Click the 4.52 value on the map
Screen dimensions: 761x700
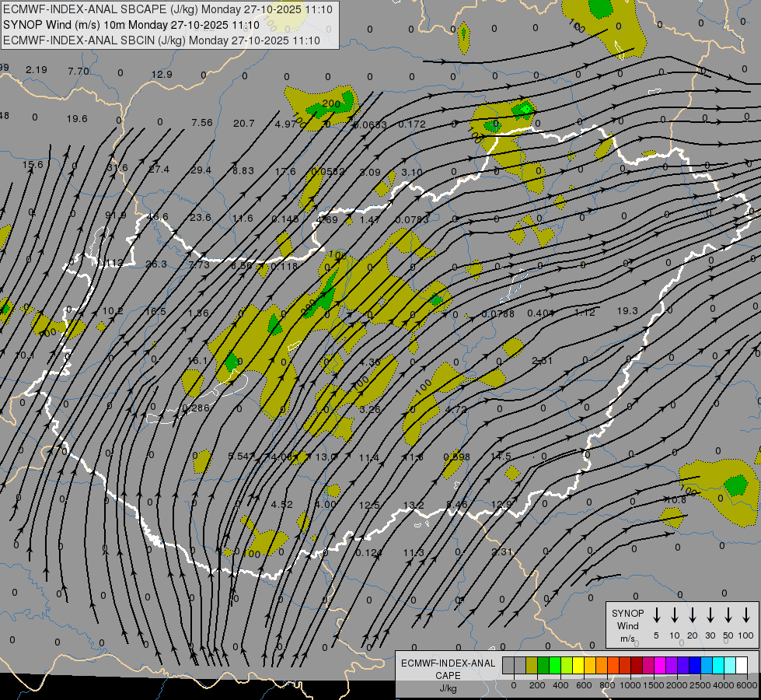click(x=282, y=504)
